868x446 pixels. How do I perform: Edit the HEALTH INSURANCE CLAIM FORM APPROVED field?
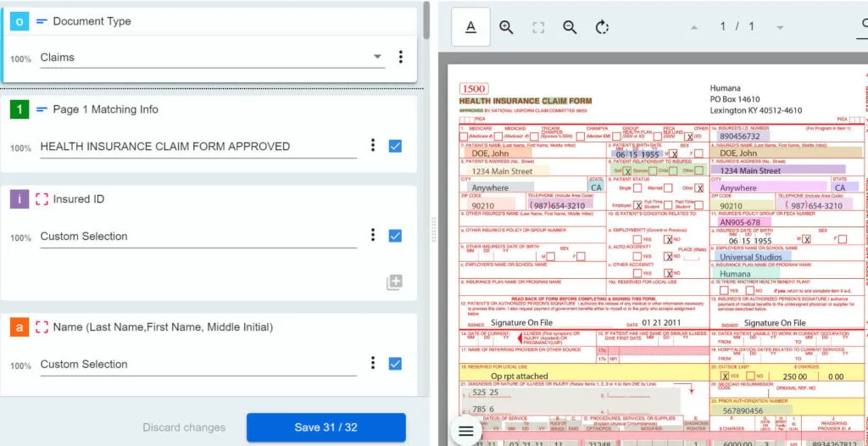pos(198,147)
